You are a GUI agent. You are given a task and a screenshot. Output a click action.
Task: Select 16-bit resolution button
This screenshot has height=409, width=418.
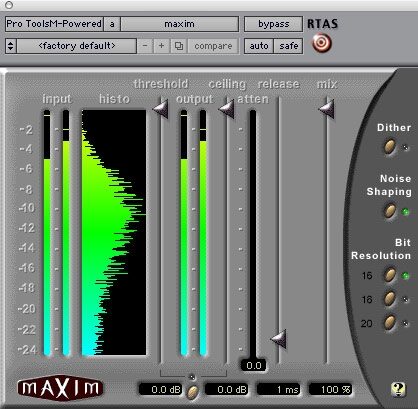pyautogui.click(x=390, y=275)
